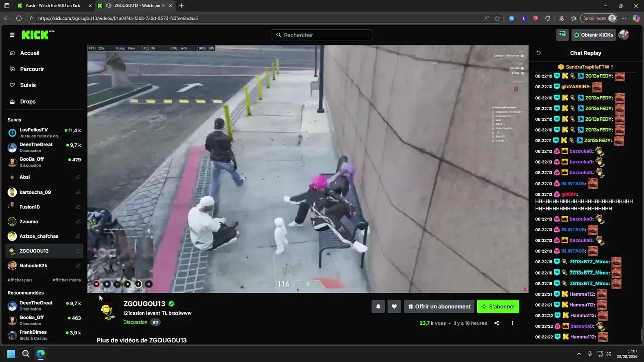Click the Obtenir KICKs button
The width and height of the screenshot is (644, 362).
(593, 35)
